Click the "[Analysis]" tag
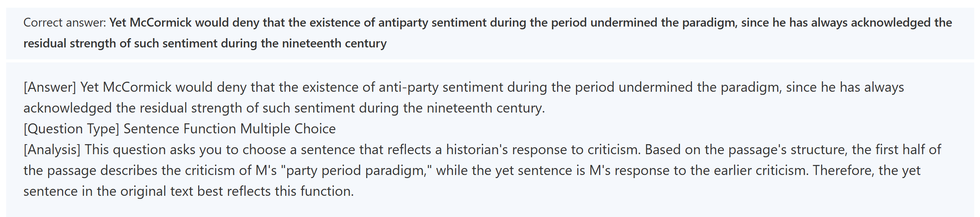This screenshot has width=980, height=217. [x=52, y=150]
